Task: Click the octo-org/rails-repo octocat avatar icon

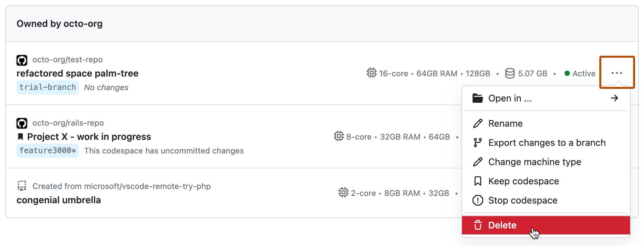Action: 22,123
